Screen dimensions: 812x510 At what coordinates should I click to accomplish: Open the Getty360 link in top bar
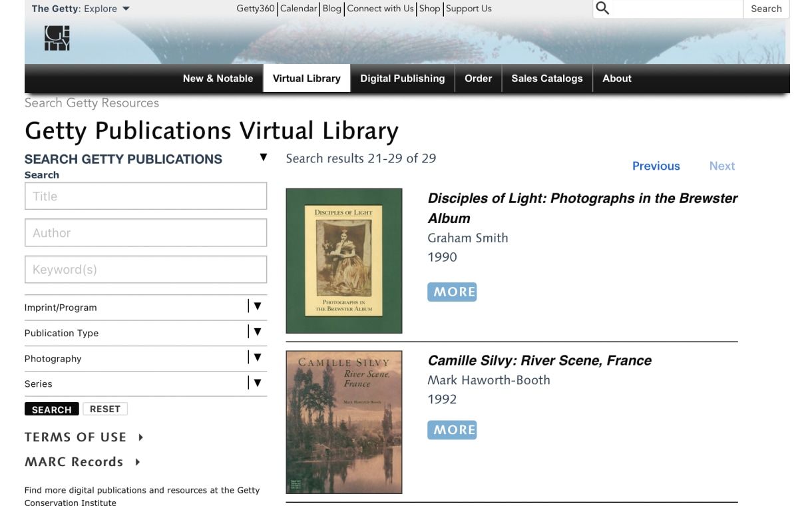coord(256,9)
